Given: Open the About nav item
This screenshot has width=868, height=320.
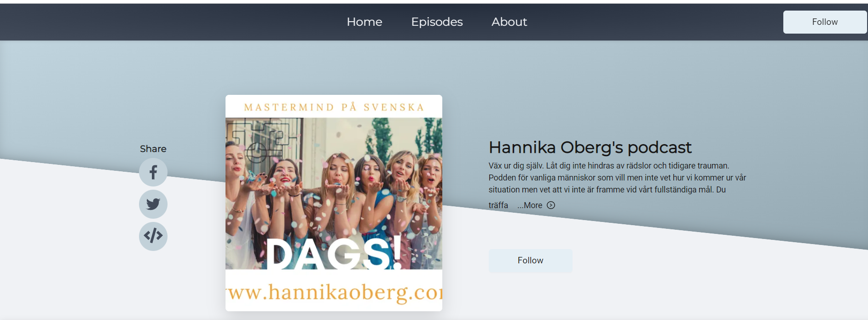Looking at the screenshot, I should pyautogui.click(x=509, y=22).
